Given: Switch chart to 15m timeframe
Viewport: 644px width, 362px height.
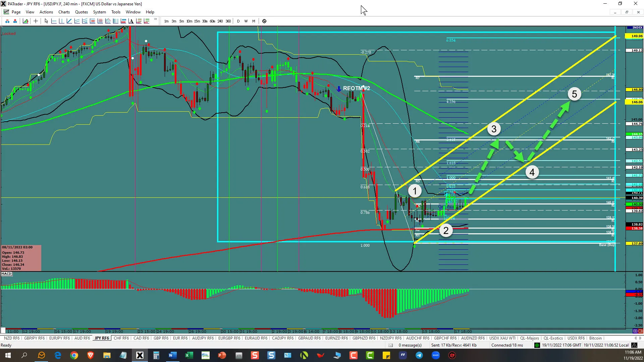Looking at the screenshot, I should (197, 21).
